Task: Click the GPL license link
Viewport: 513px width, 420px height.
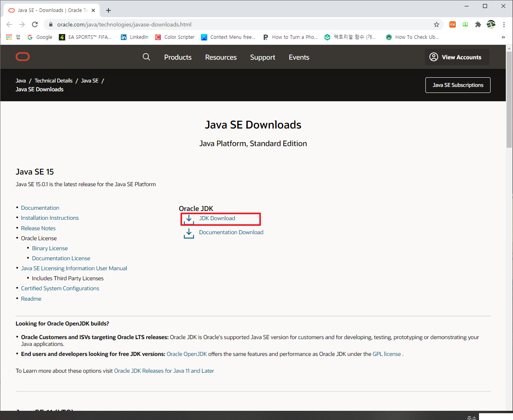Action: 387,354
